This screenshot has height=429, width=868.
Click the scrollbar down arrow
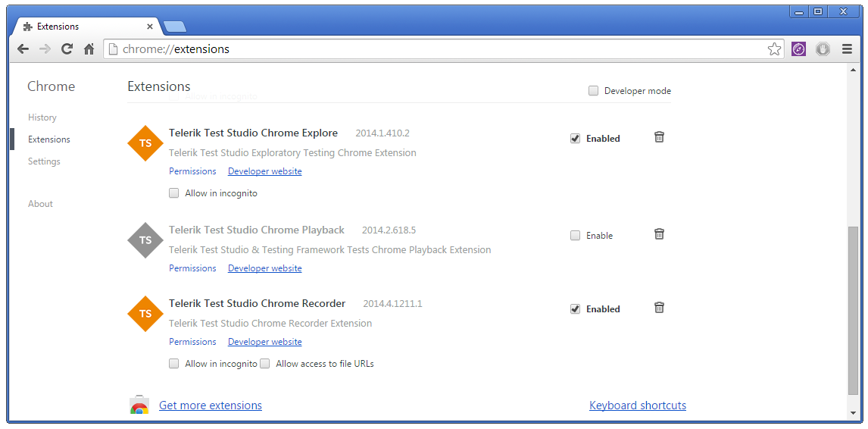[853, 413]
